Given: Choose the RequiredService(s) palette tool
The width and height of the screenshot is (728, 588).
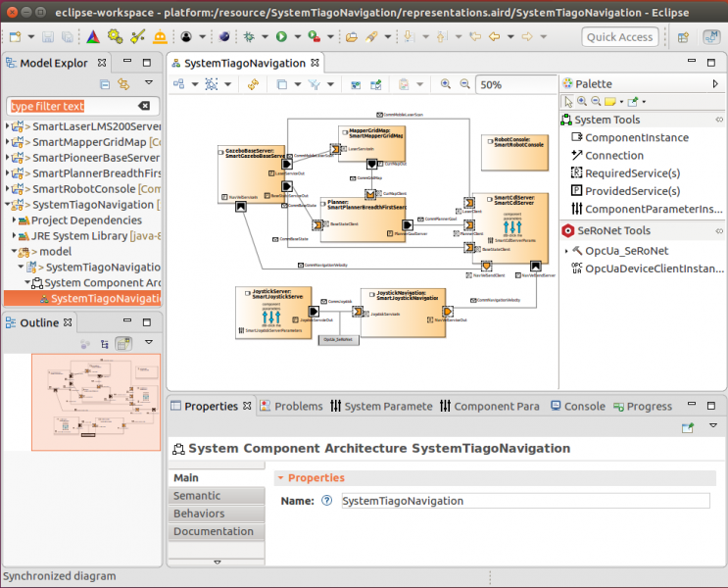Looking at the screenshot, I should click(x=632, y=172).
